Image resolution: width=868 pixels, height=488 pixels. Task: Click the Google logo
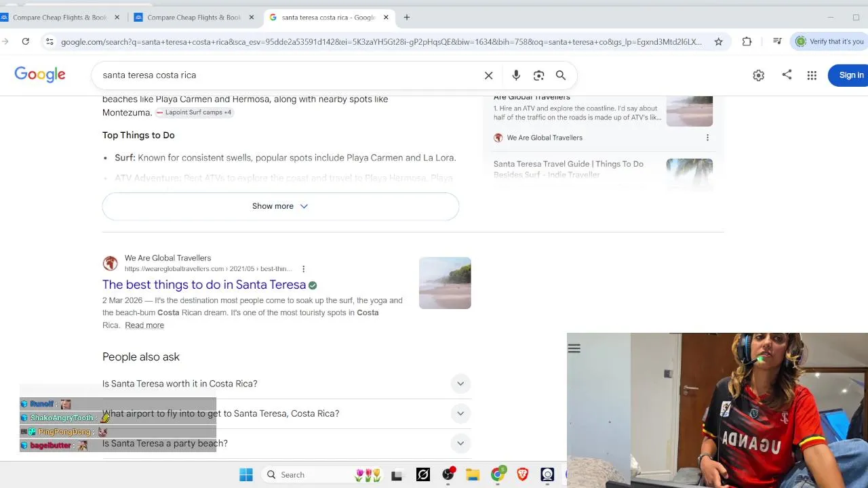[40, 75]
